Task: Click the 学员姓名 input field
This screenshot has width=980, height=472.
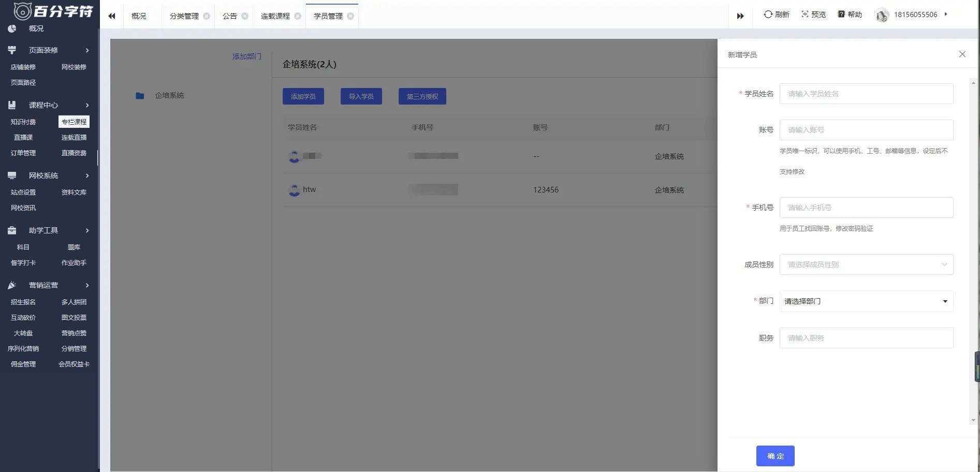Action: 866,94
